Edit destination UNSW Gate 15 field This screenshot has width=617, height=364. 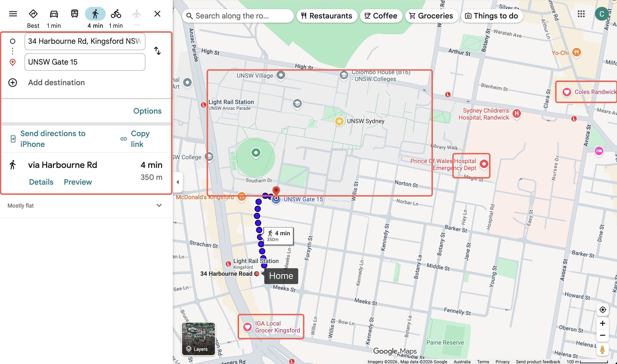pos(85,62)
